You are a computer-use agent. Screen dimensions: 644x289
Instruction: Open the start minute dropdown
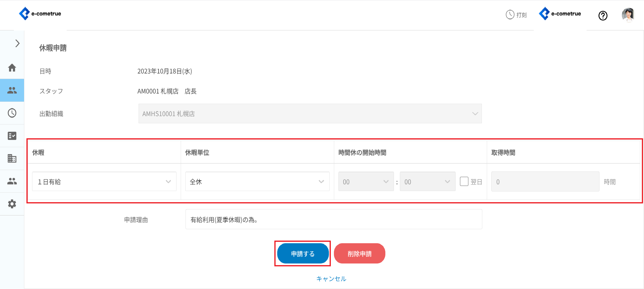[427, 182]
